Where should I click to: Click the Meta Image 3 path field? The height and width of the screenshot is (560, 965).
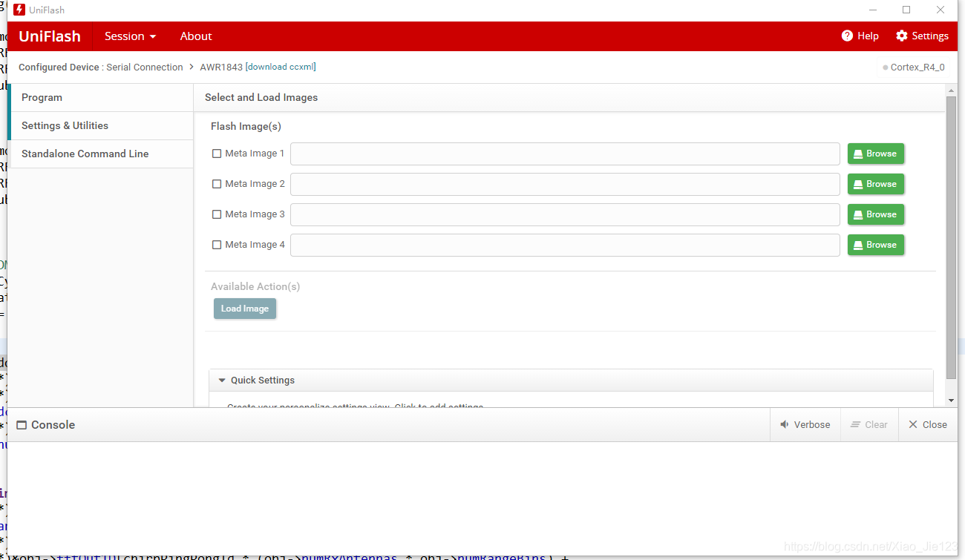565,214
